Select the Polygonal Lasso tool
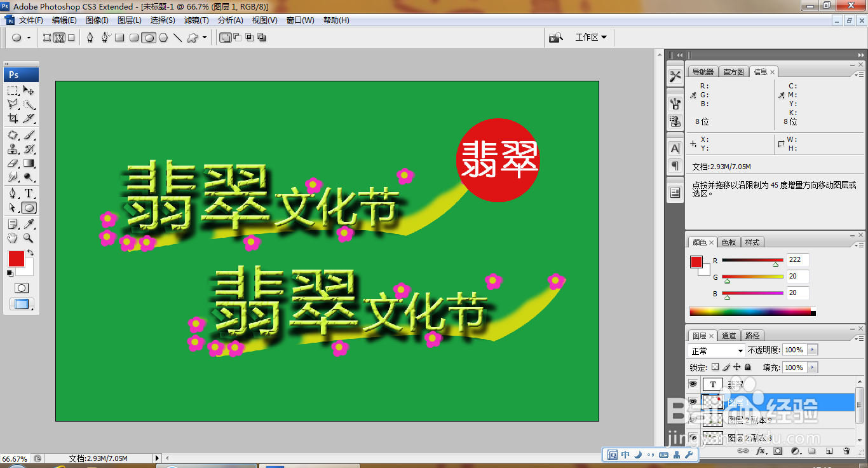The height and width of the screenshot is (468, 868). [x=13, y=104]
